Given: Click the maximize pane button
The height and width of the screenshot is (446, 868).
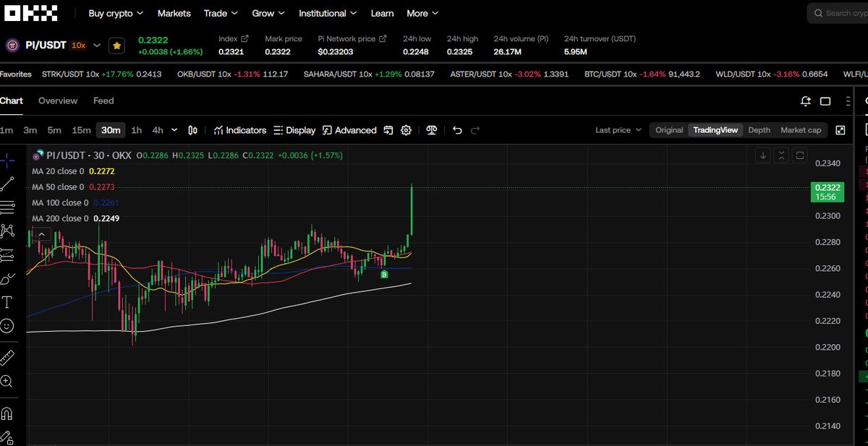Looking at the screenshot, I should [799, 155].
